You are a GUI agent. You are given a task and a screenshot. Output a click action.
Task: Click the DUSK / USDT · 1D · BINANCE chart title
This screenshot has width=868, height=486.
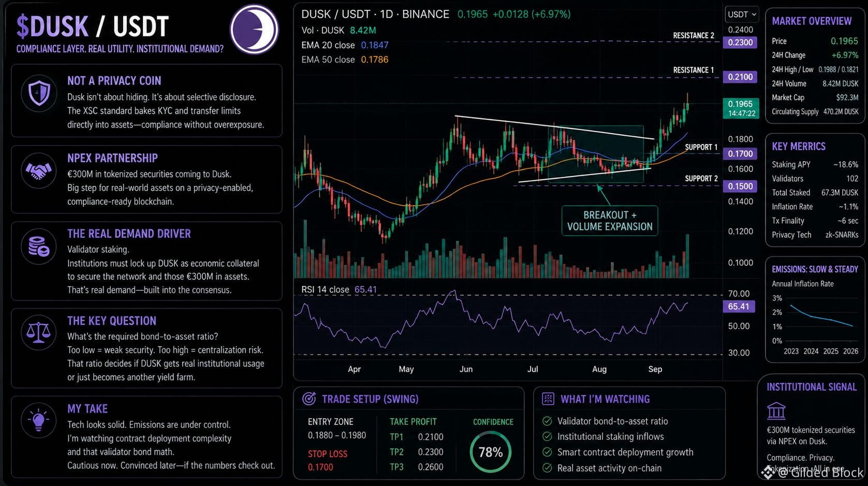375,15
